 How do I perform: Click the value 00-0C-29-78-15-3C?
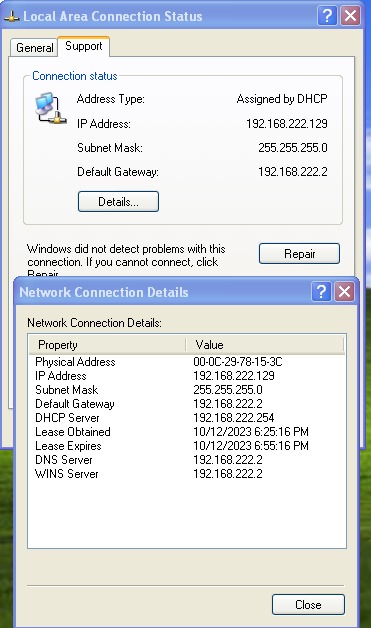238,362
